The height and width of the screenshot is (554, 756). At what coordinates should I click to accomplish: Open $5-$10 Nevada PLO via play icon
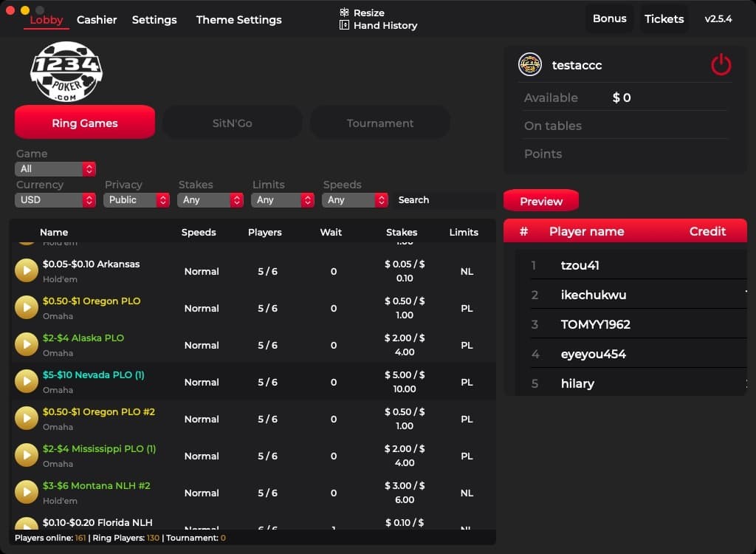pos(27,382)
